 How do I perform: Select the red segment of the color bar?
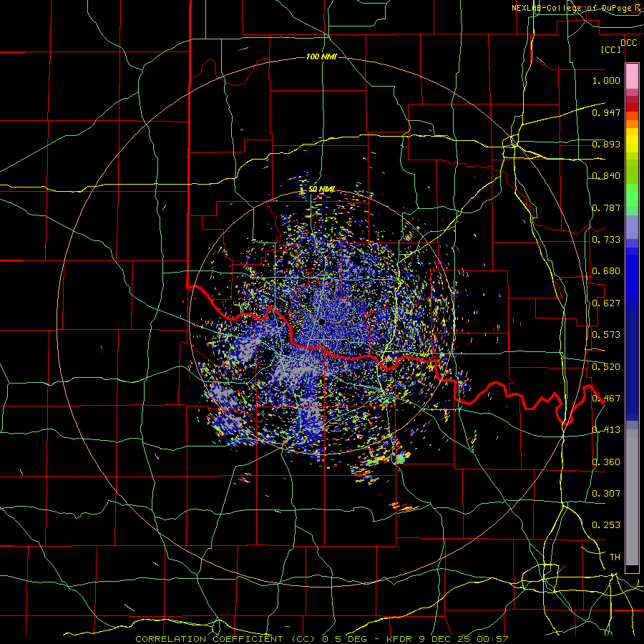pyautogui.click(x=632, y=107)
